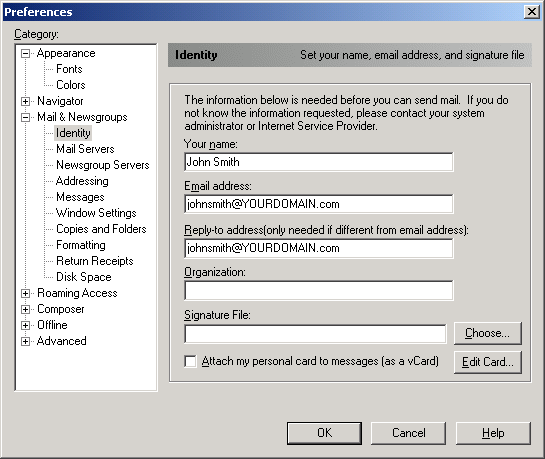Open Newsgroup Servers settings

click(x=103, y=165)
